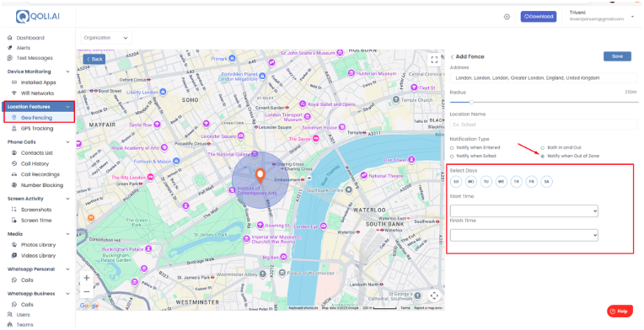This screenshot has height=330, width=644.
Task: Collapse the Media section
Action: click(67, 234)
